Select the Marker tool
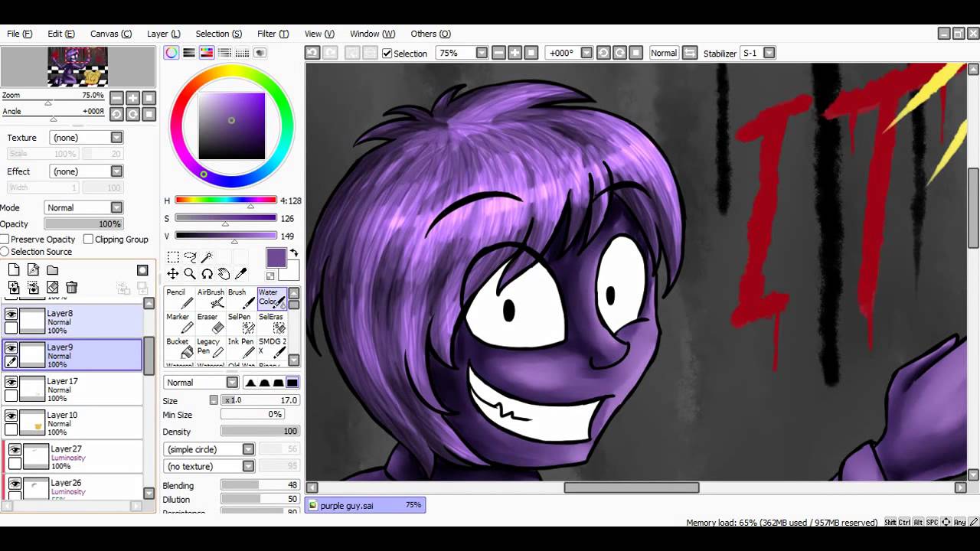The width and height of the screenshot is (980, 551). pos(179,323)
